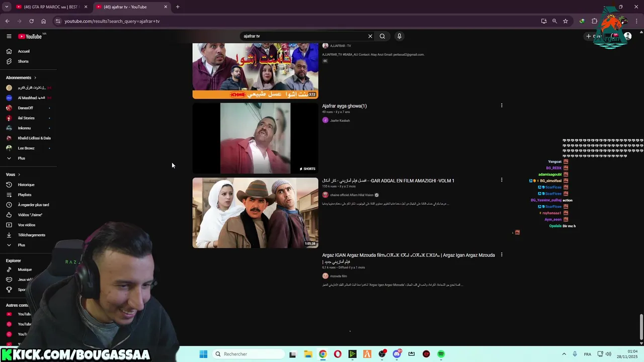This screenshot has width=644, height=362.
Task: Open Téléchargements in the sidebar
Action: pyautogui.click(x=31, y=235)
